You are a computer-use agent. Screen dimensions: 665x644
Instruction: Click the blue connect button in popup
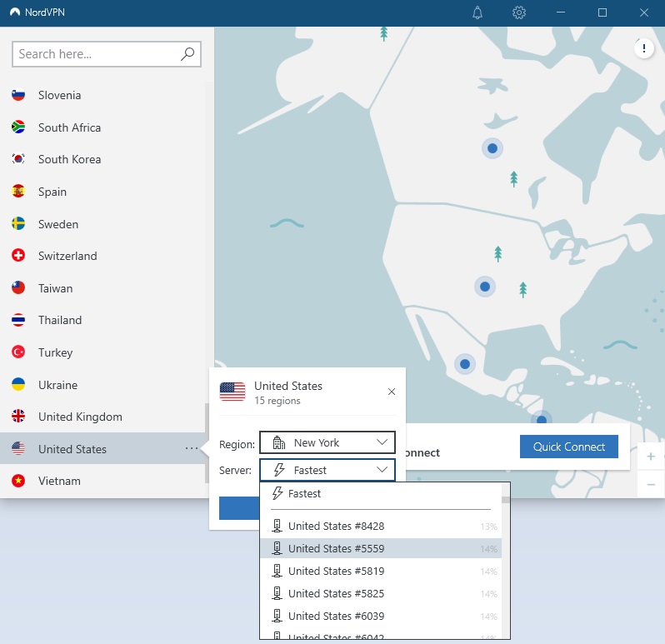point(239,508)
